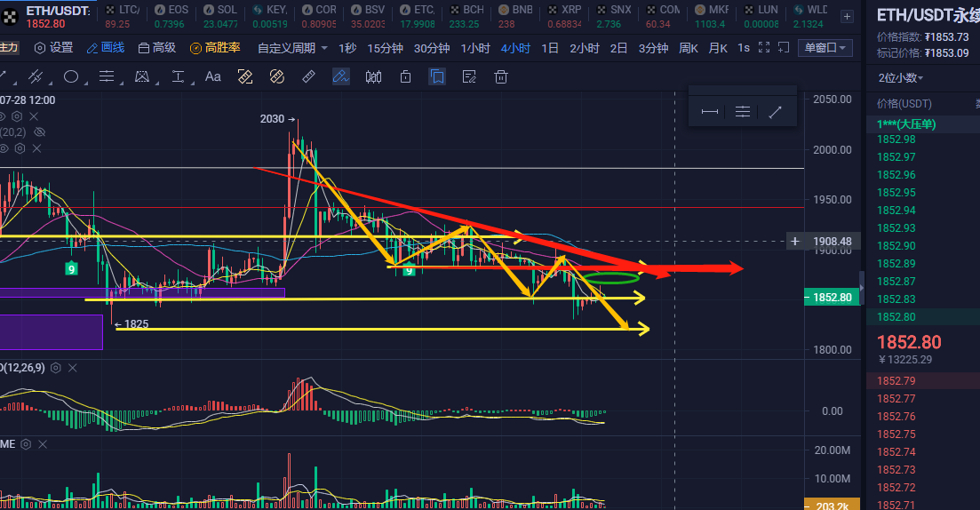Open the XRP ticker in top bar
Image resolution: width=980 pixels, height=510 pixels.
(x=564, y=16)
